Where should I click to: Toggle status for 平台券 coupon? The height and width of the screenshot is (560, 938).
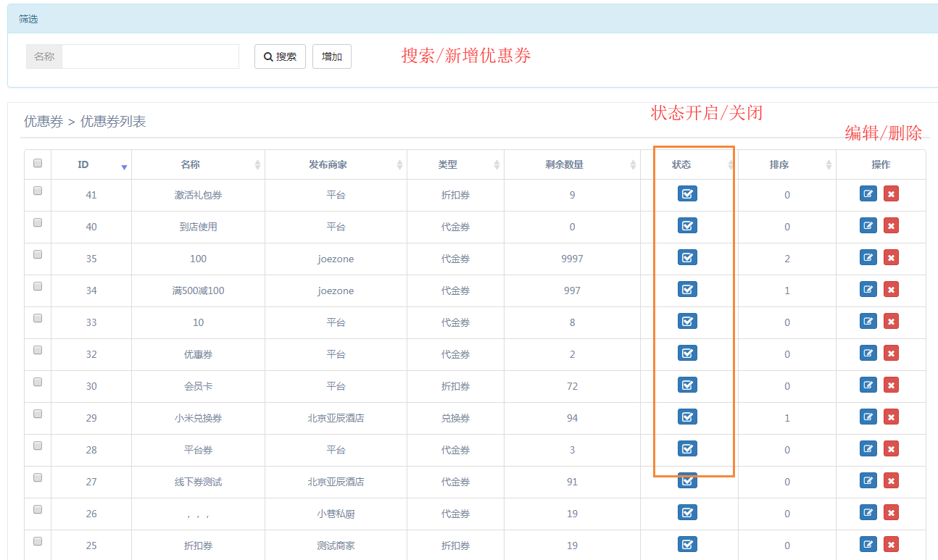687,448
